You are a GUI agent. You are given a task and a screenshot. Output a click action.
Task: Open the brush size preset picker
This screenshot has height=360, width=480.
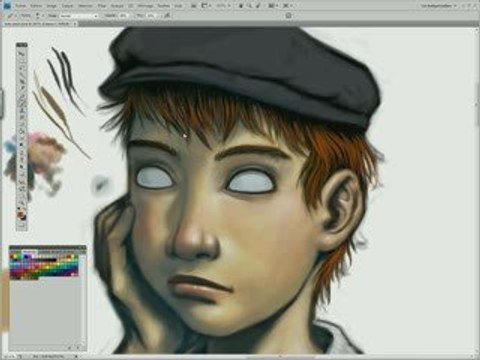click(x=39, y=15)
